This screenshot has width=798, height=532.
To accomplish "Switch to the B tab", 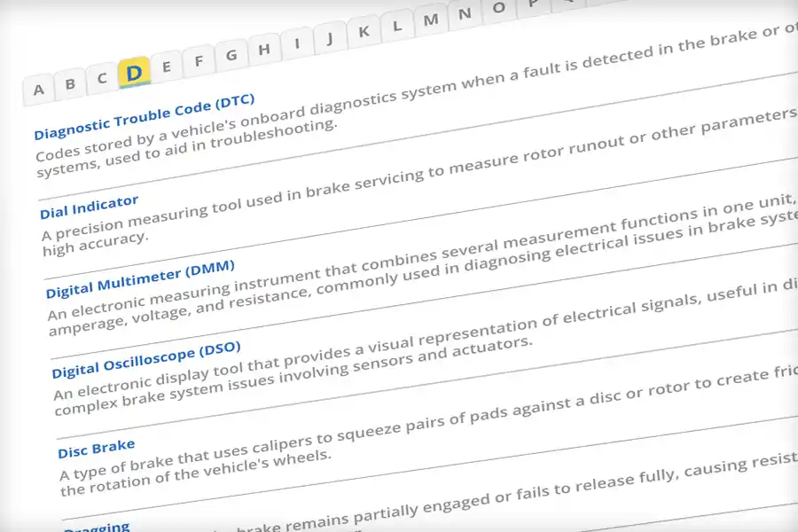I will (x=70, y=83).
